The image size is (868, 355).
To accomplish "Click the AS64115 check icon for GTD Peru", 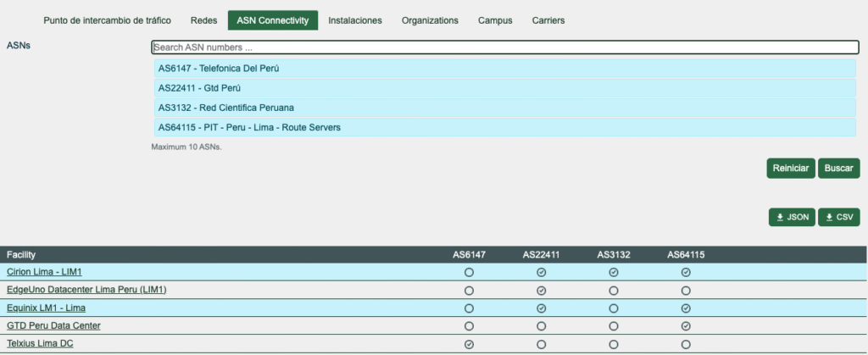I will point(686,325).
